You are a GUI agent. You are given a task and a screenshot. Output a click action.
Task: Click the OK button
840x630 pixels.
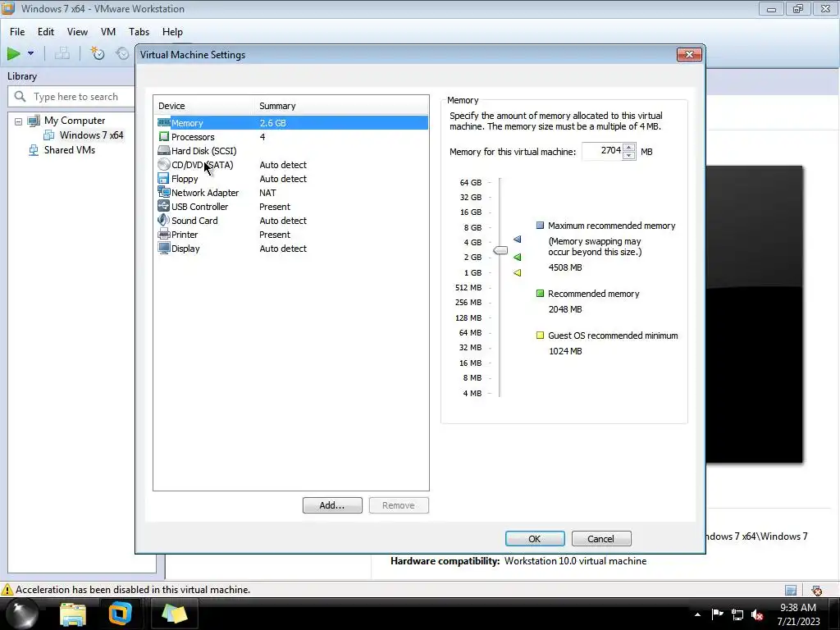point(535,538)
